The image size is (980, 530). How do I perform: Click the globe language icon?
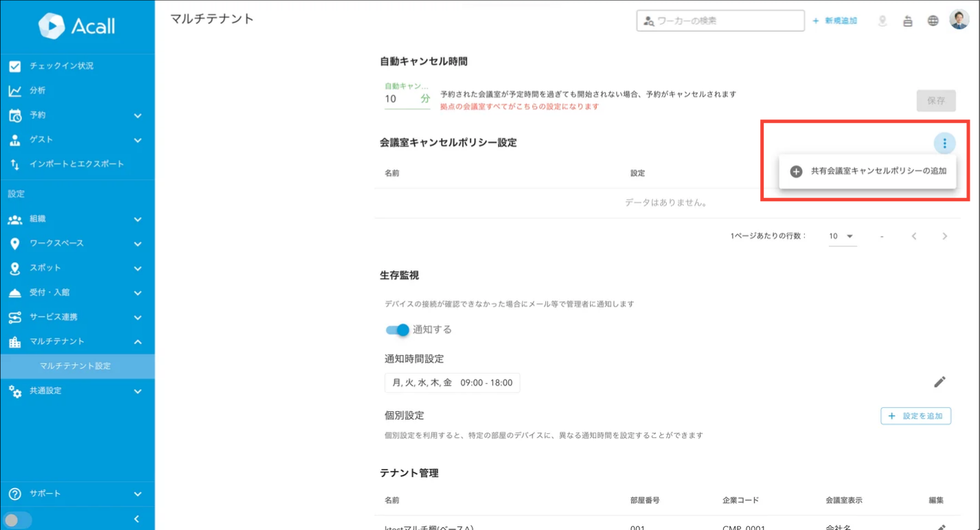click(x=933, y=21)
